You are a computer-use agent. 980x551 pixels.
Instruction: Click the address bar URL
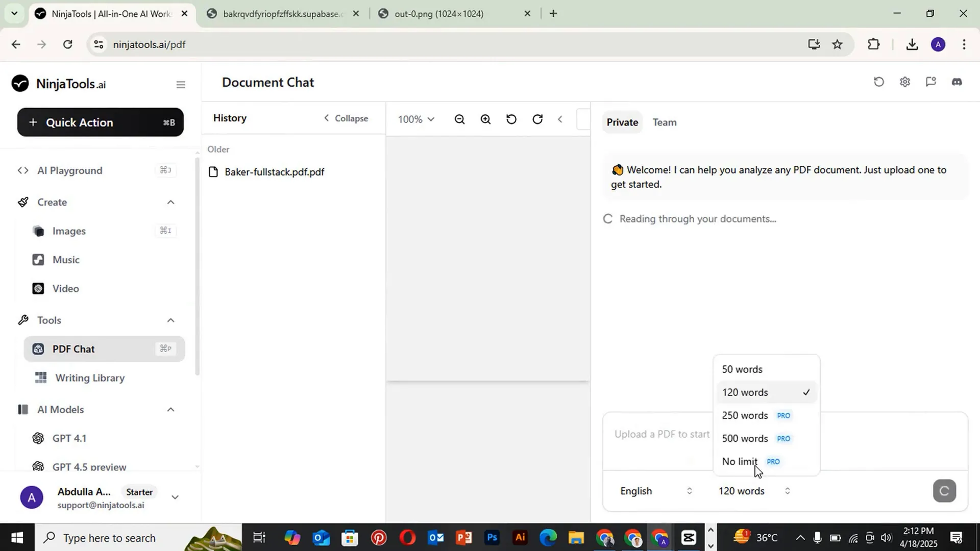point(149,45)
